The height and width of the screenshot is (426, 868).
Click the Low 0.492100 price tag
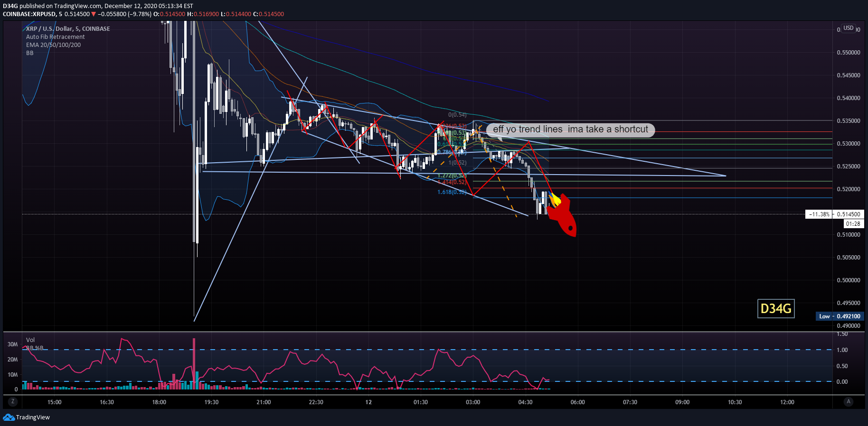pyautogui.click(x=839, y=316)
